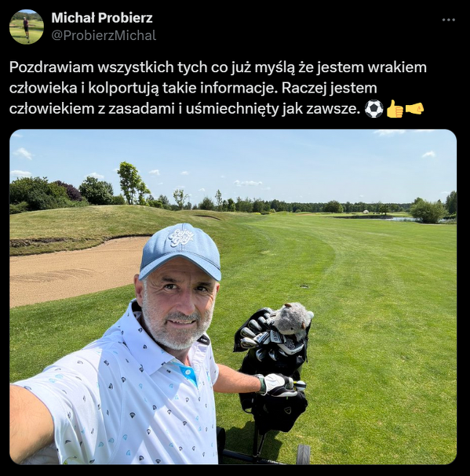Click the logo on the blue cap
The width and height of the screenshot is (470, 476).
(181, 238)
